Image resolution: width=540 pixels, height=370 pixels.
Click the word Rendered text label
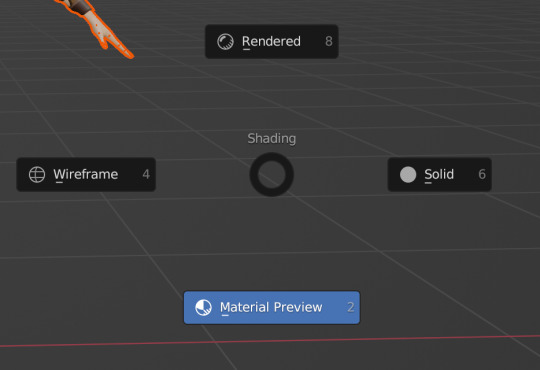[271, 42]
